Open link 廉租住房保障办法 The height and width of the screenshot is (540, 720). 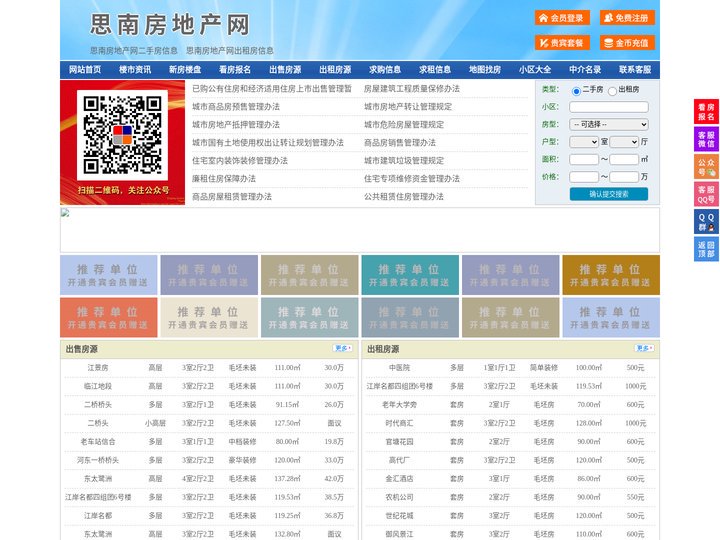224,179
